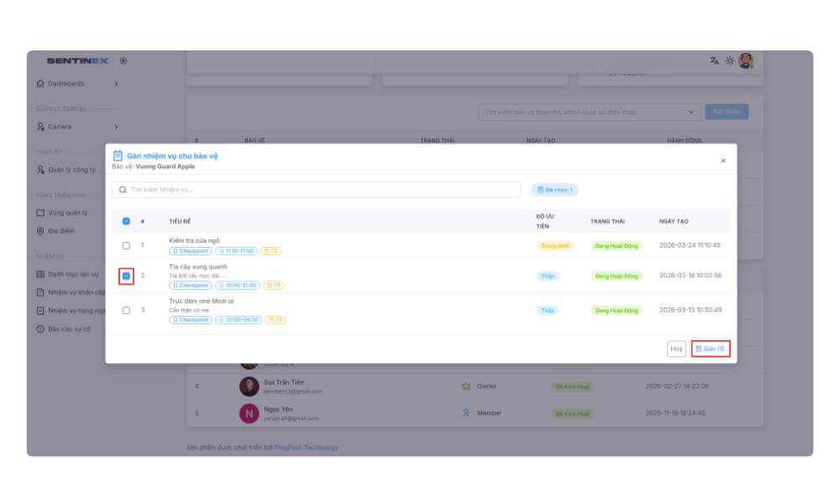This screenshot has width=840, height=504.
Task: Click the Vùng quản lý map icon
Action: 40,213
